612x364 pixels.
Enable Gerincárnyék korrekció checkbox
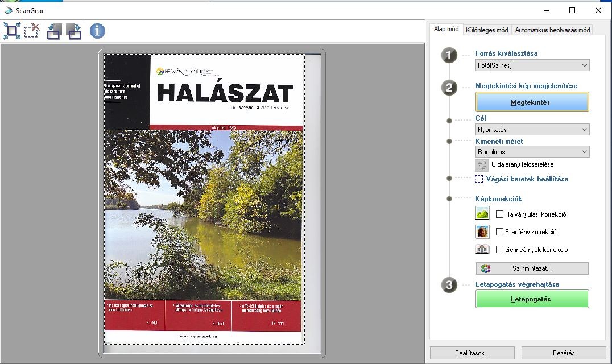click(499, 249)
